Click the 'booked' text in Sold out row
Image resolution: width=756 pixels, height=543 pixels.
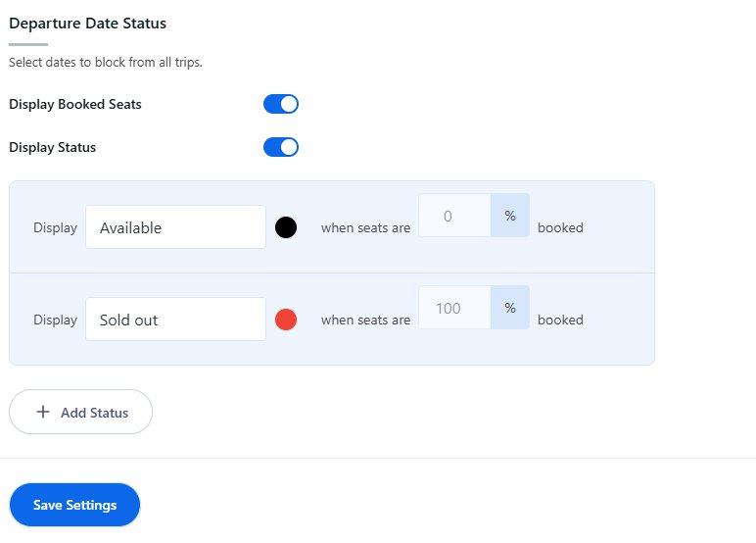(560, 320)
